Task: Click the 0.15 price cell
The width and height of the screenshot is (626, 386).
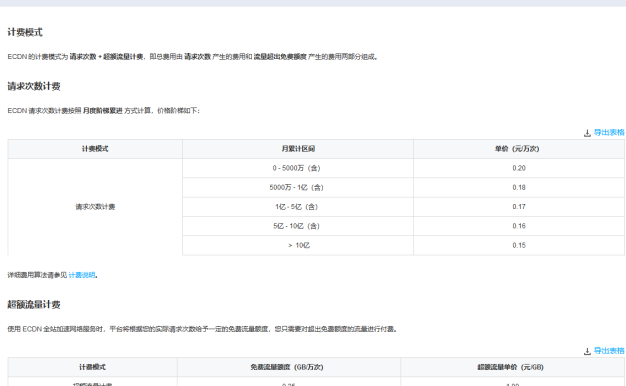Action: 519,245
